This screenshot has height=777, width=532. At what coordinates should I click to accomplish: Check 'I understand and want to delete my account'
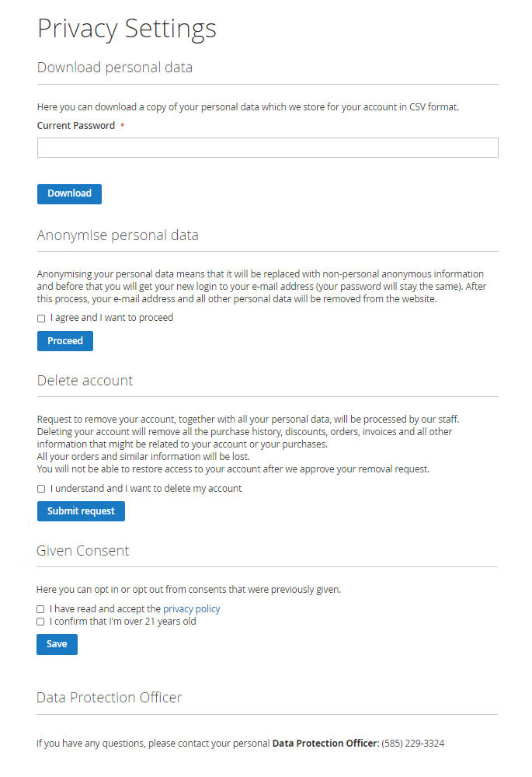pos(41,490)
